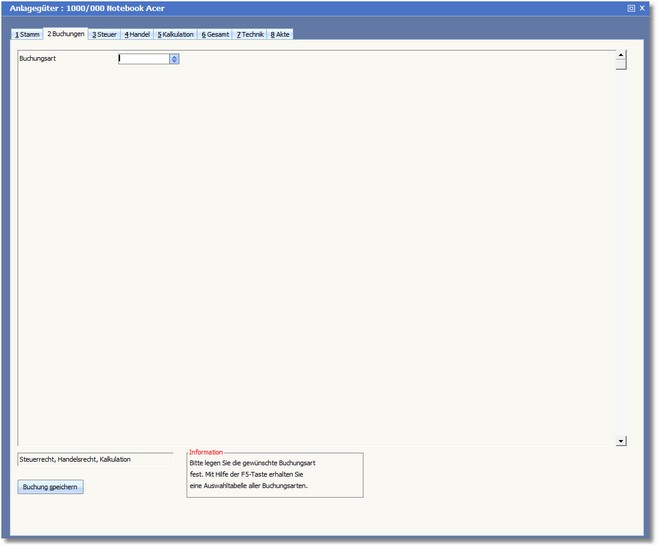Viewport: 658px width, 547px height.
Task: Show the Technik tab
Action: pos(250,34)
